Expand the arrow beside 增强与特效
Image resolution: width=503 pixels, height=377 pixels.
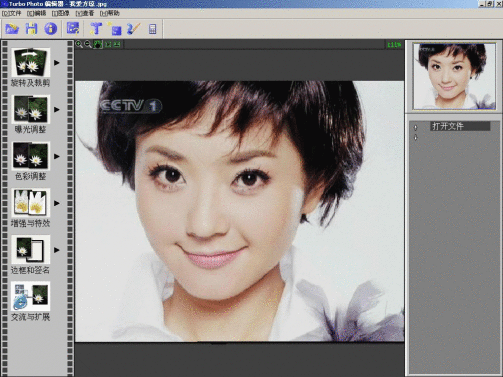coord(57,203)
